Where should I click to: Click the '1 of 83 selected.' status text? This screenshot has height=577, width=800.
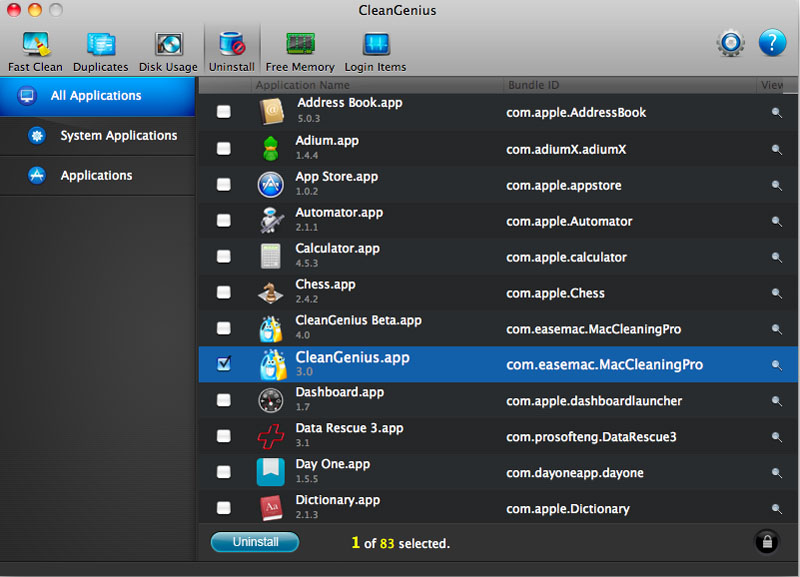coord(401,543)
